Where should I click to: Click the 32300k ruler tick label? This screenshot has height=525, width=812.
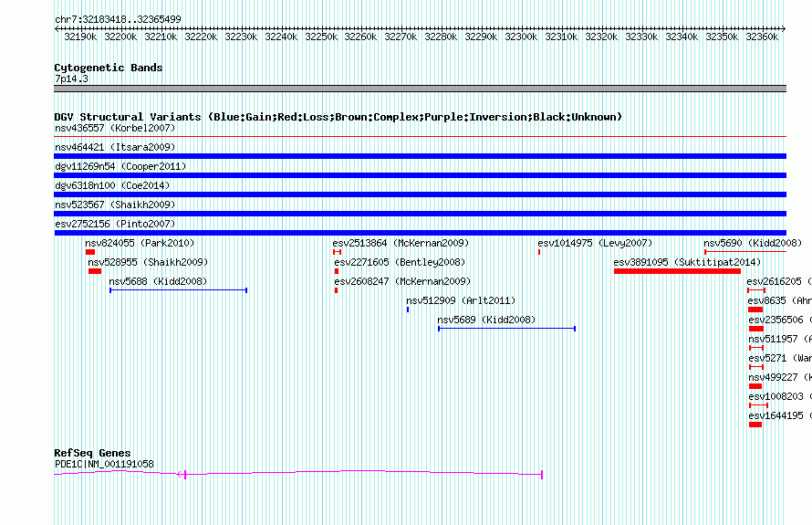tap(521, 37)
